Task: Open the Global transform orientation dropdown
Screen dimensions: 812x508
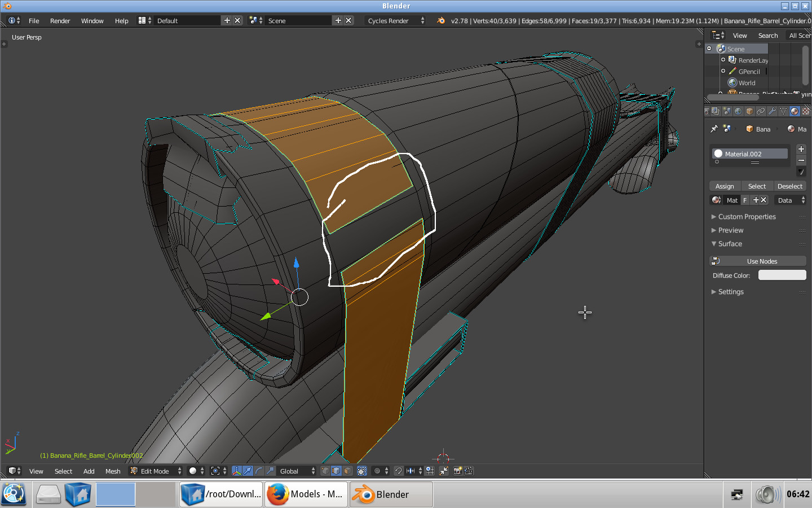Action: tap(297, 471)
